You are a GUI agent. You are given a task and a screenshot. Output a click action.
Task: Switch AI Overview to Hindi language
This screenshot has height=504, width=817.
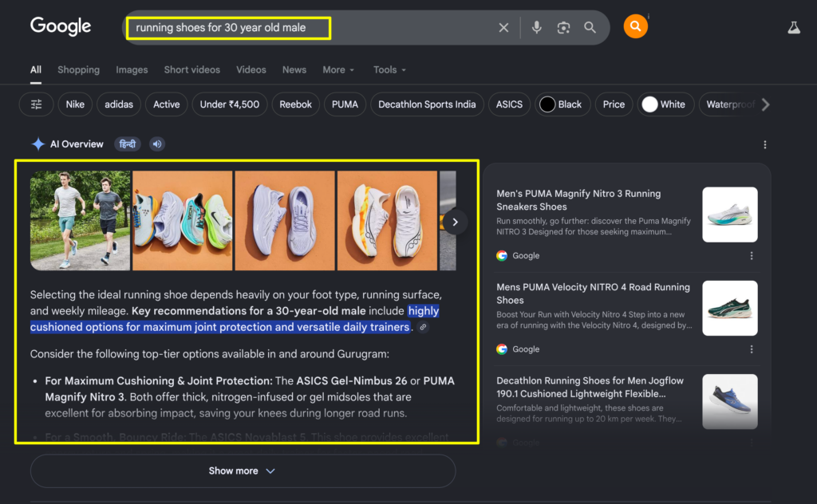click(128, 144)
